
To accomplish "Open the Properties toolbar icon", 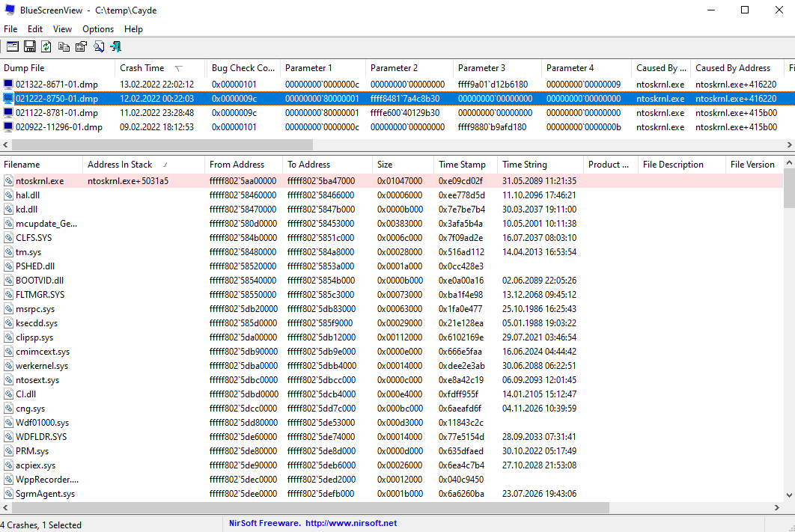I will tap(81, 46).
